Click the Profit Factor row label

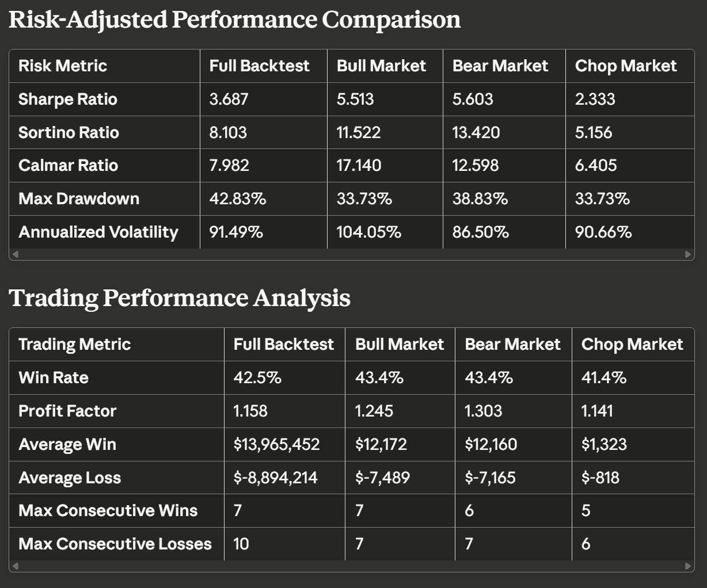[67, 411]
